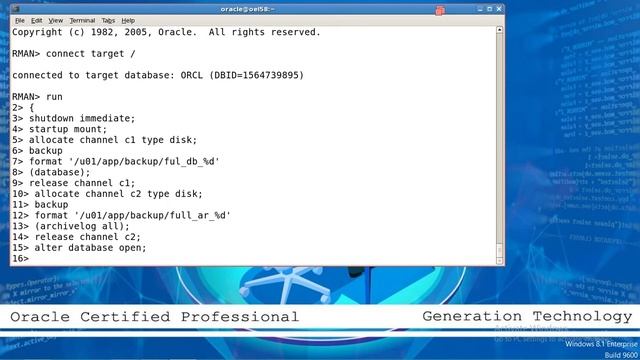Screen dimensions: 640x360
Task: Click the Copyright Oracle line
Action: (167, 32)
